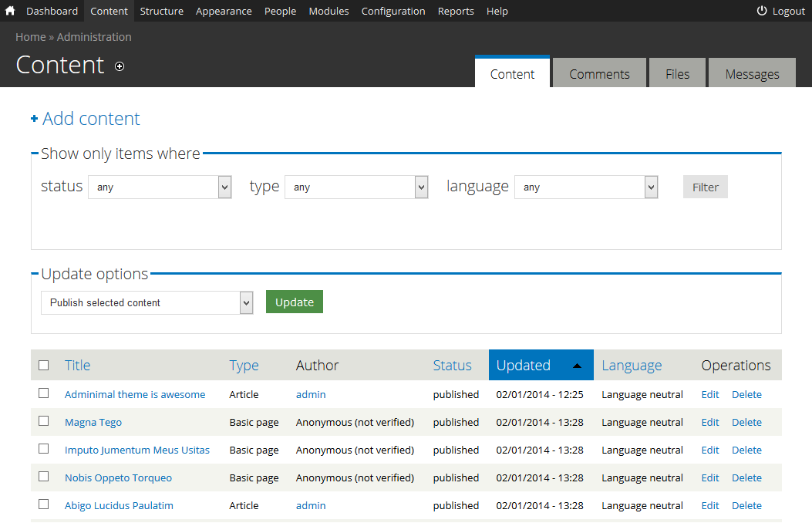This screenshot has width=812, height=523.
Task: Open the type filter dropdown
Action: pos(356,187)
